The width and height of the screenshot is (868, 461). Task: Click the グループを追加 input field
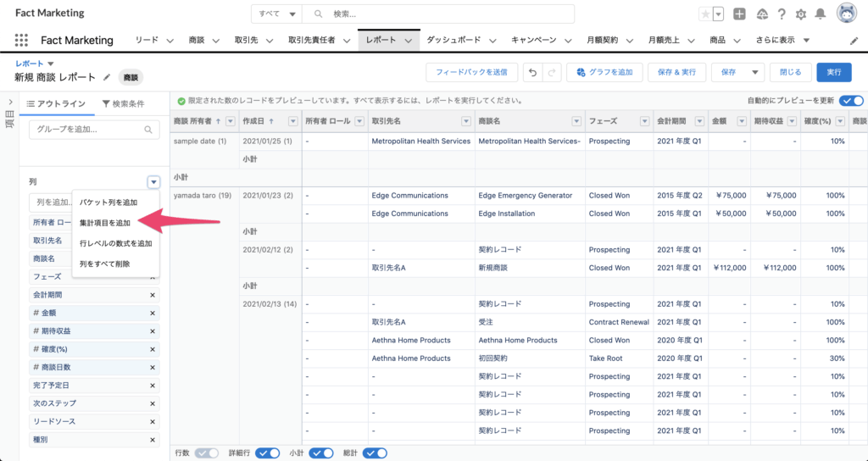(94, 130)
